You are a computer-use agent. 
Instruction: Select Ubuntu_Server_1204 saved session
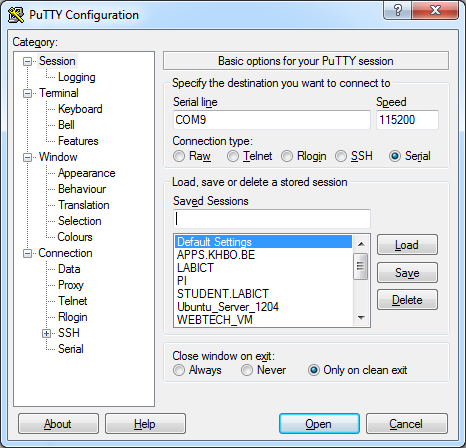[x=263, y=307]
